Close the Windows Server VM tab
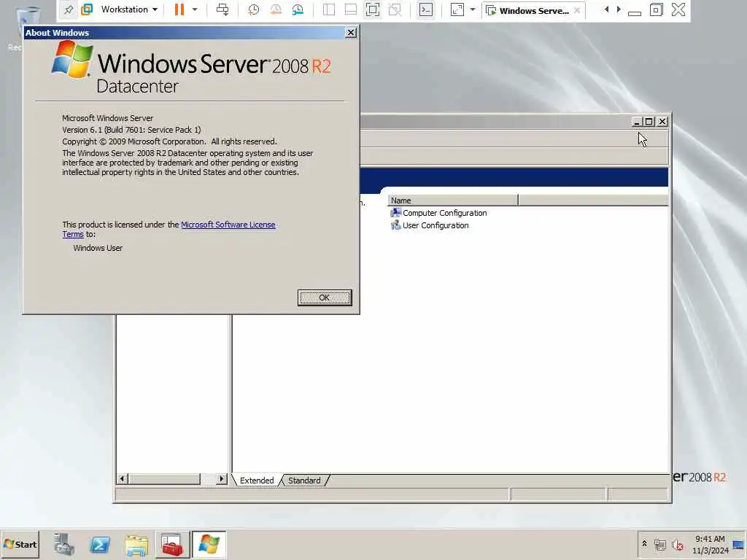747x560 pixels. pos(577,10)
